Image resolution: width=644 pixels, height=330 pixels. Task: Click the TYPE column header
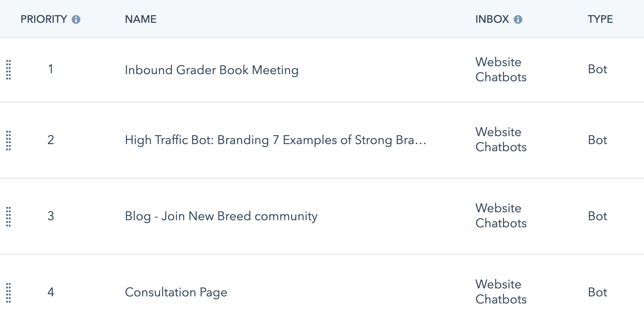click(x=600, y=19)
